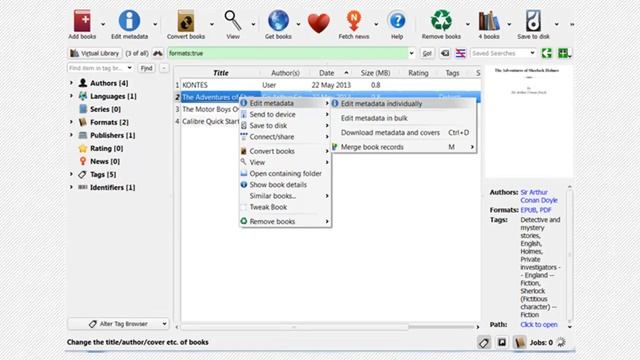Open the EPUB format link
Image resolution: width=640 pixels, height=360 pixels.
click(529, 210)
